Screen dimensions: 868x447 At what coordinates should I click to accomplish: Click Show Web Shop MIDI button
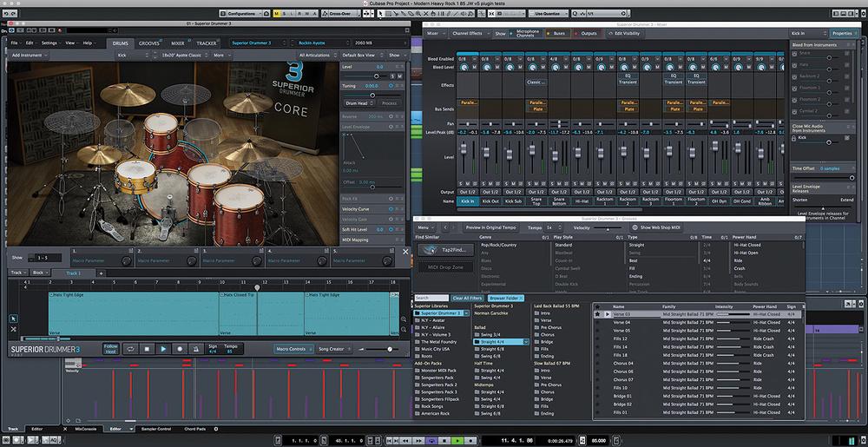point(657,227)
